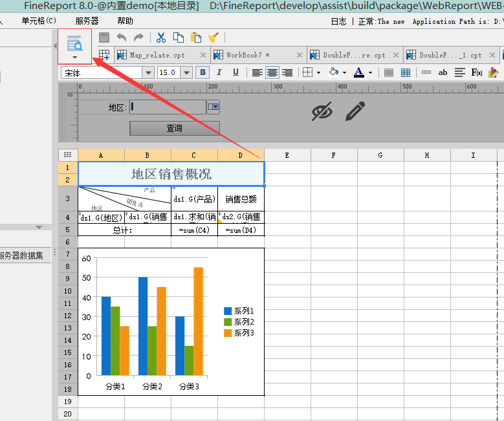Click the insert widget control icon
This screenshot has height=421, width=504.
tap(426, 72)
